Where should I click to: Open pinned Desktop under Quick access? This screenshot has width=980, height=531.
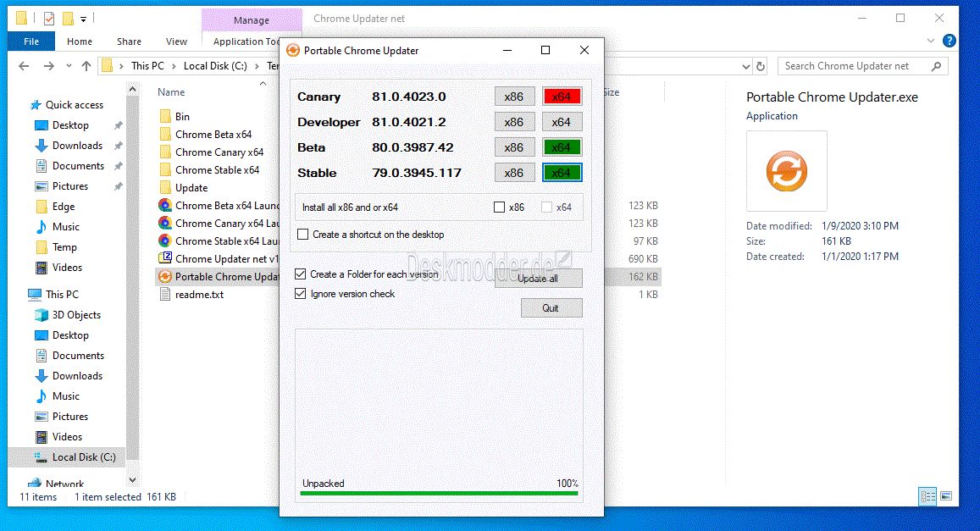pyautogui.click(x=70, y=125)
